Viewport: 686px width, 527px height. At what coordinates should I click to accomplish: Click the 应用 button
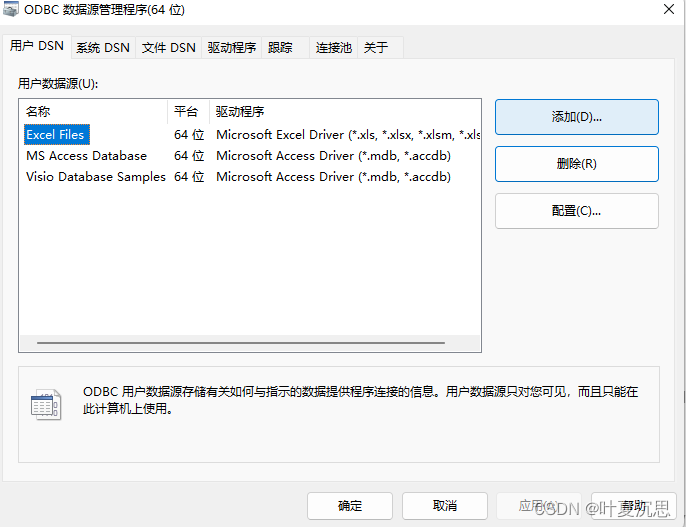(x=539, y=506)
